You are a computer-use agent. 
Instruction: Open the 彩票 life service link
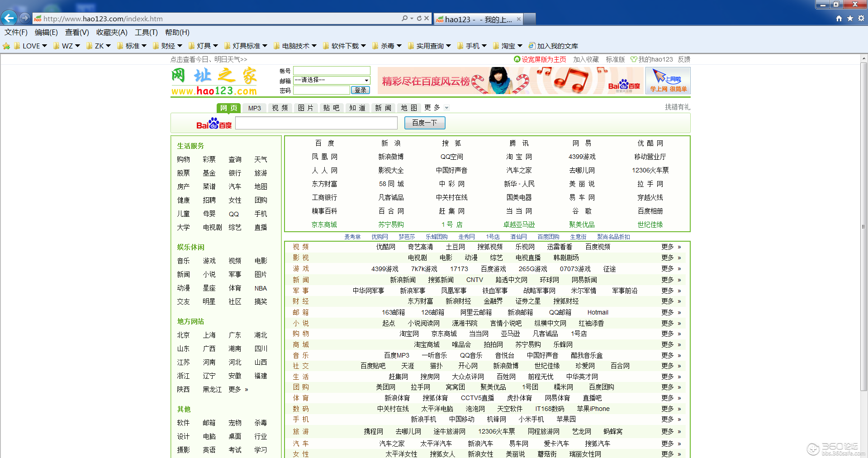(209, 159)
